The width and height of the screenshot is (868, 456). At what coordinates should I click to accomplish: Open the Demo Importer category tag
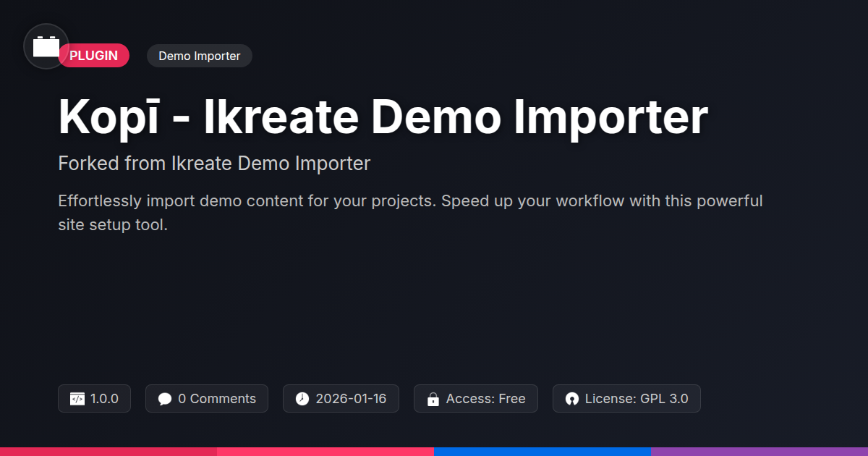200,56
